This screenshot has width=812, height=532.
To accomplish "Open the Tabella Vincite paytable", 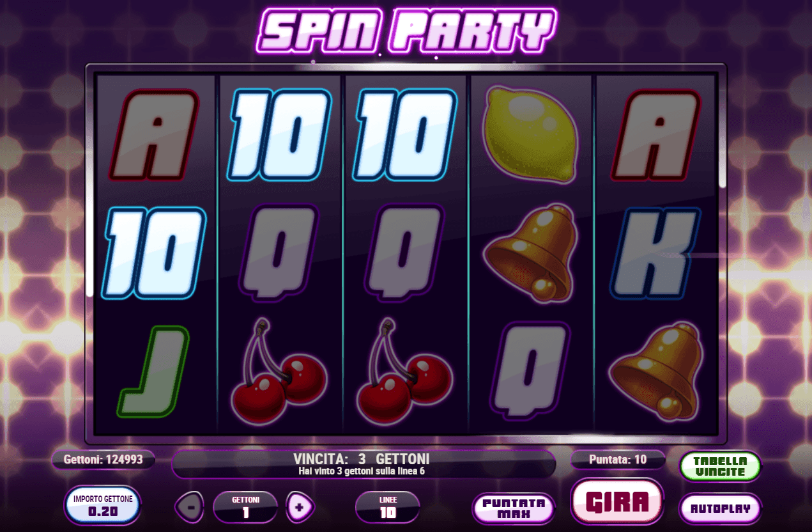I will [720, 466].
